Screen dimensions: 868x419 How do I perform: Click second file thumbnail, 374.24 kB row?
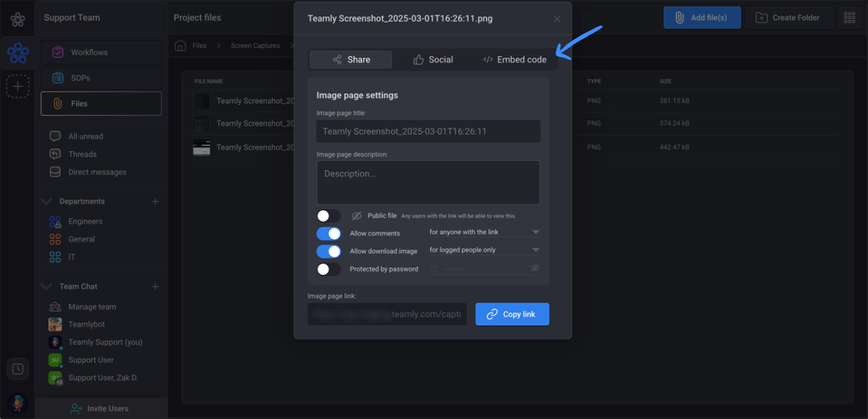coord(201,123)
